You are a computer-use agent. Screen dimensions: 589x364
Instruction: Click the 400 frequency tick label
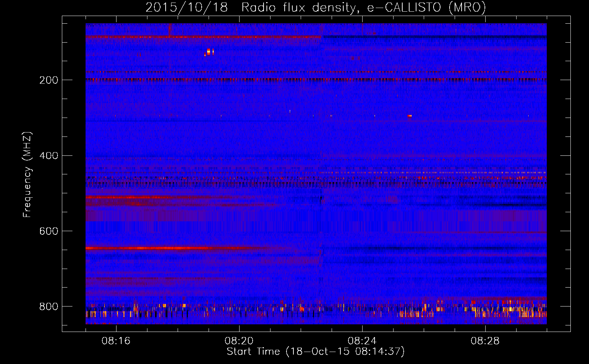point(49,156)
